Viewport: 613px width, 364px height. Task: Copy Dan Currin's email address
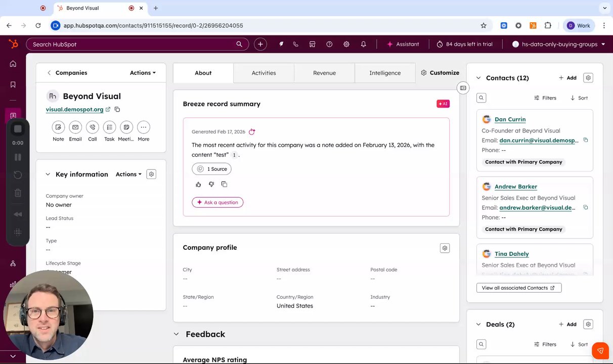point(585,140)
